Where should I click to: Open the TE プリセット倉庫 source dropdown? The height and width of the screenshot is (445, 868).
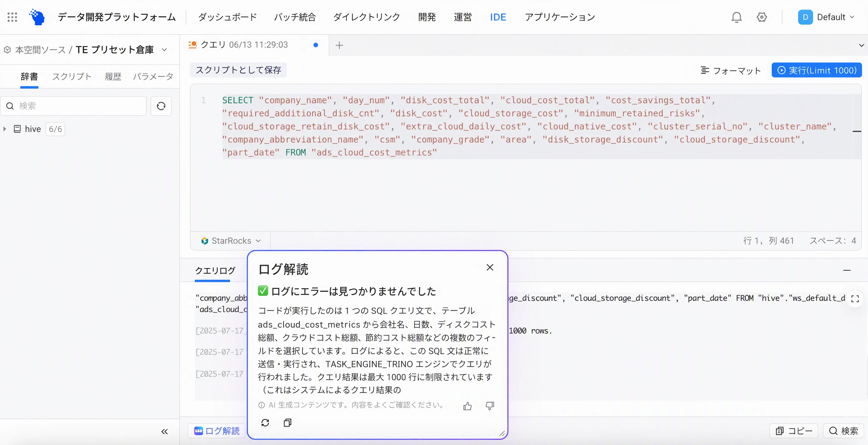point(164,50)
